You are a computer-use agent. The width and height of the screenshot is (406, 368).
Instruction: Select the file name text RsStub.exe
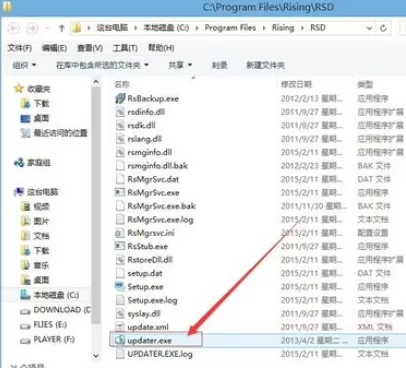(148, 247)
